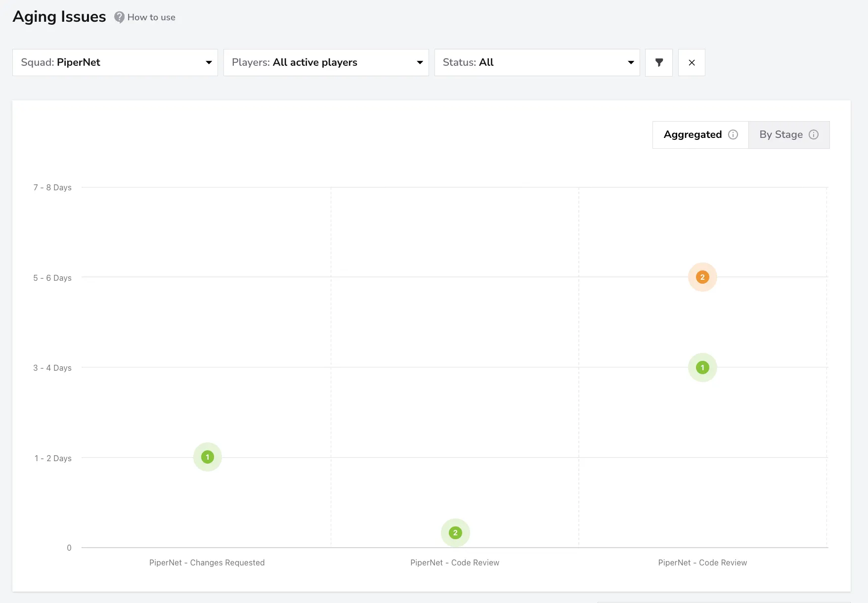Click the middle PiperNet - Code Review label

point(455,562)
